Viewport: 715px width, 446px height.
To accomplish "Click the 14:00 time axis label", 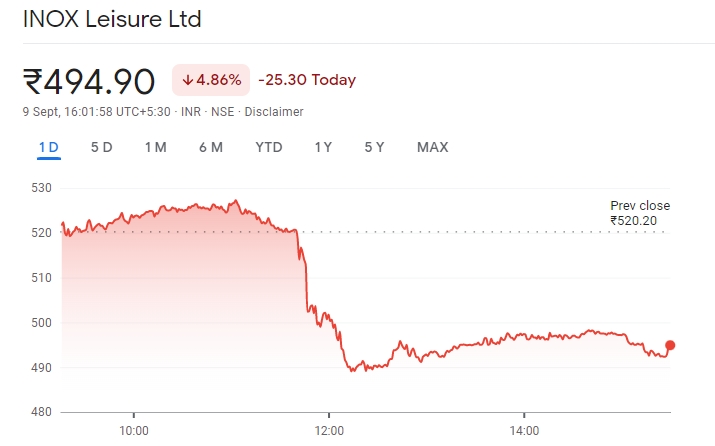I will click(x=524, y=431).
